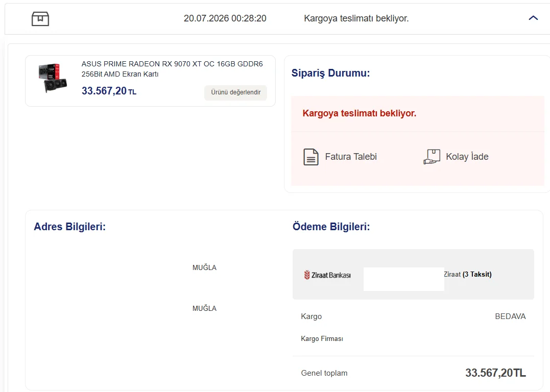Open the Fatura Talebi link
This screenshot has width=550, height=392.
tap(351, 156)
